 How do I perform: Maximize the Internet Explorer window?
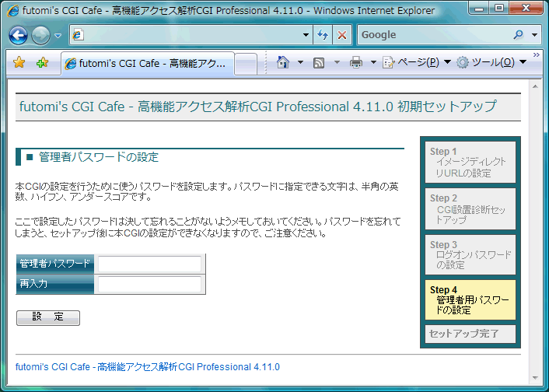coord(499,8)
